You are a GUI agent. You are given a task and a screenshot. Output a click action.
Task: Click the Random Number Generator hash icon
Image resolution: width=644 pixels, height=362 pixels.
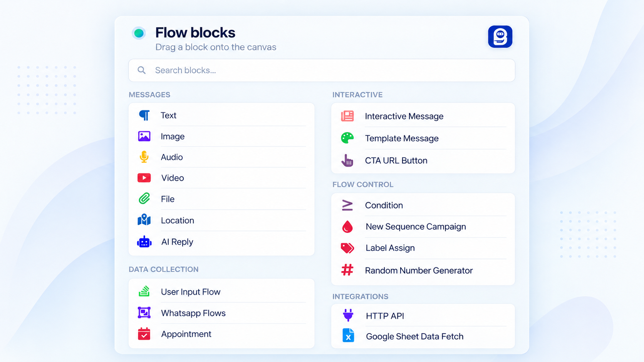click(347, 270)
